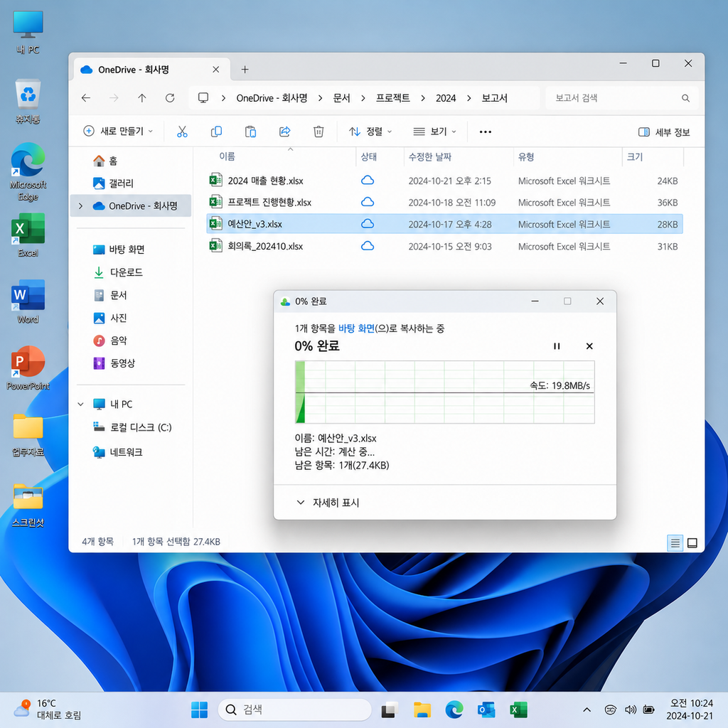Open the weather widget 16°C 대체로 흐림
Screen dimensions: 728x728
click(x=48, y=710)
